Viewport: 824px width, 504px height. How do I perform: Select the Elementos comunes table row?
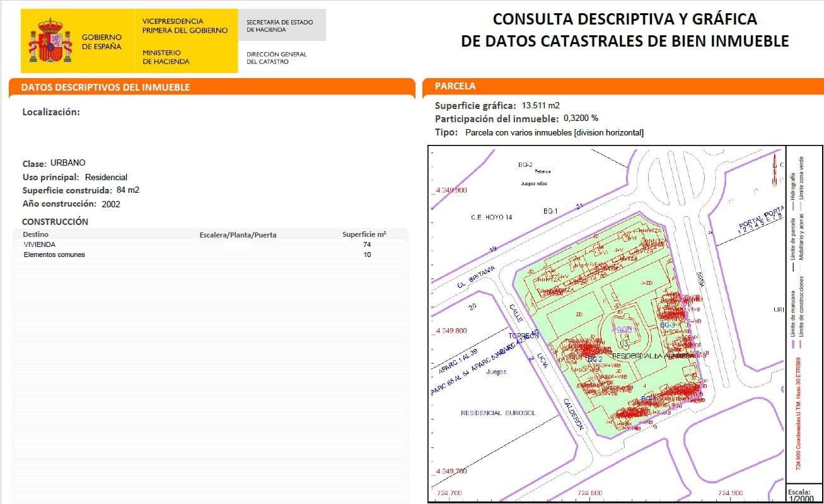point(211,255)
